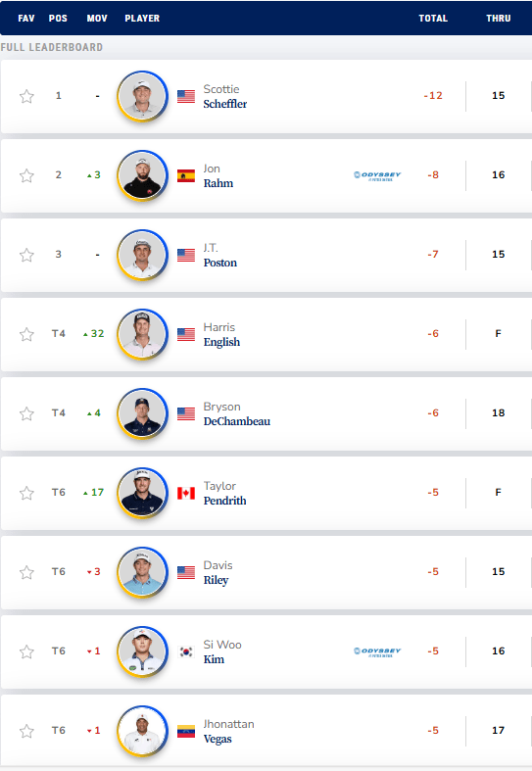Favorite Scottie Scheffler with star icon
The height and width of the screenshot is (771, 532).
(26, 96)
